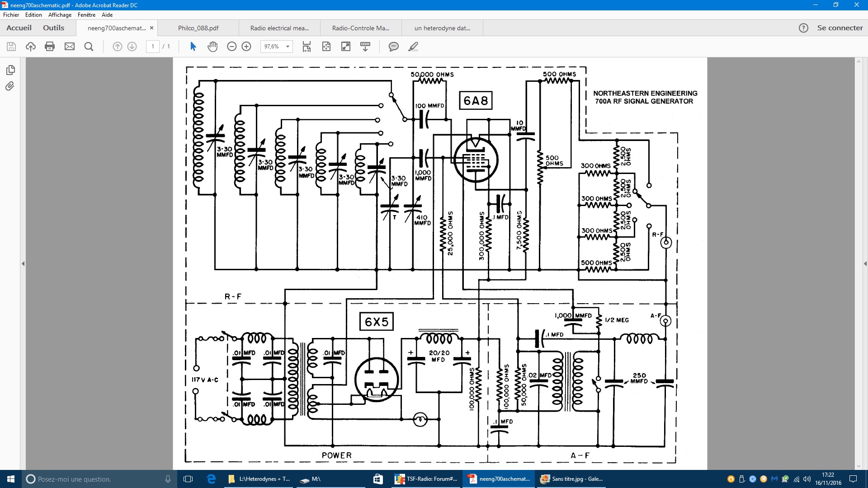Open the help question mark
This screenshot has height=488, width=868.
[x=803, y=28]
